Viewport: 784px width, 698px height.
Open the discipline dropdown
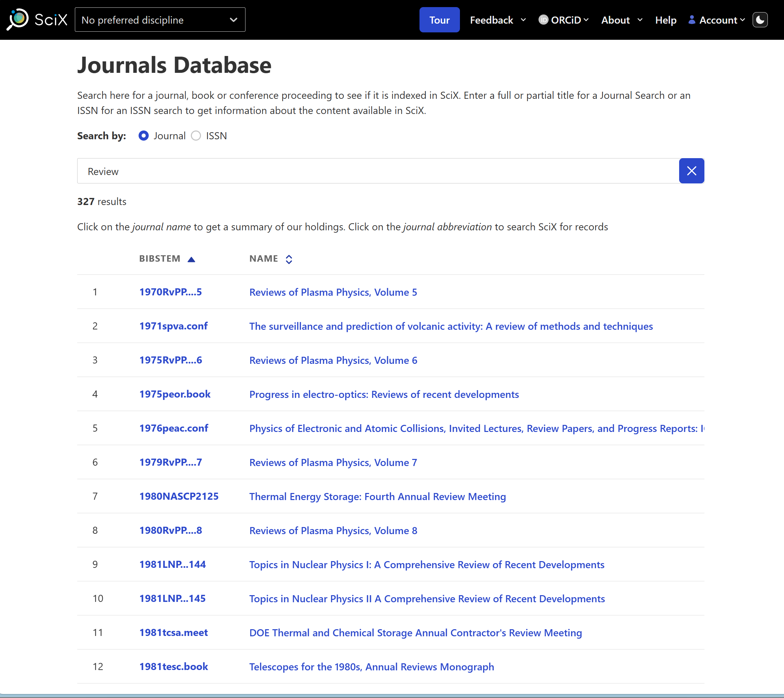tap(160, 20)
